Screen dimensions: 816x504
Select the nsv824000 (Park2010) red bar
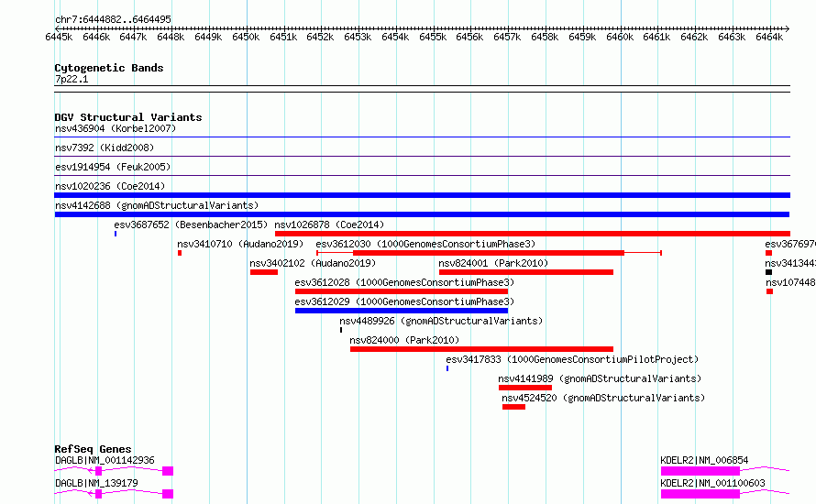(x=482, y=349)
